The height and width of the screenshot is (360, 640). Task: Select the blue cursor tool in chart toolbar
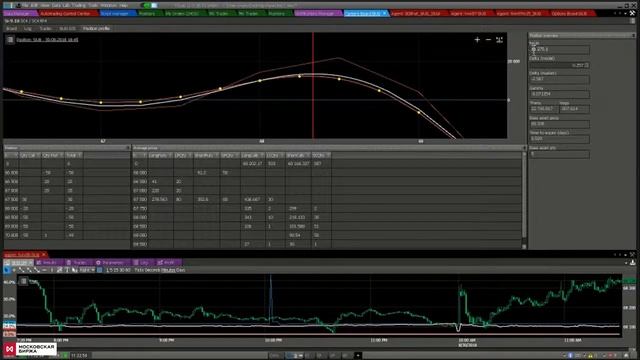pos(7,270)
